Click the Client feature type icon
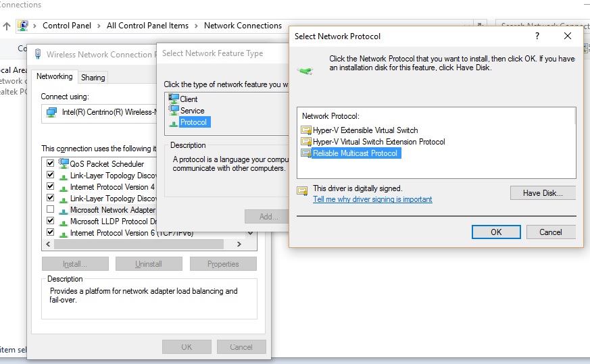 (x=174, y=99)
